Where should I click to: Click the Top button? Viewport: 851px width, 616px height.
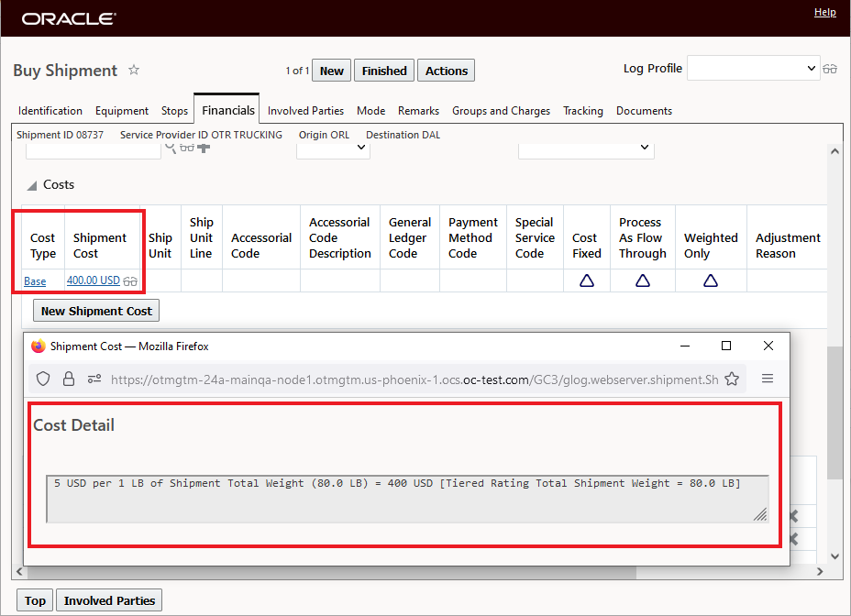coord(35,600)
